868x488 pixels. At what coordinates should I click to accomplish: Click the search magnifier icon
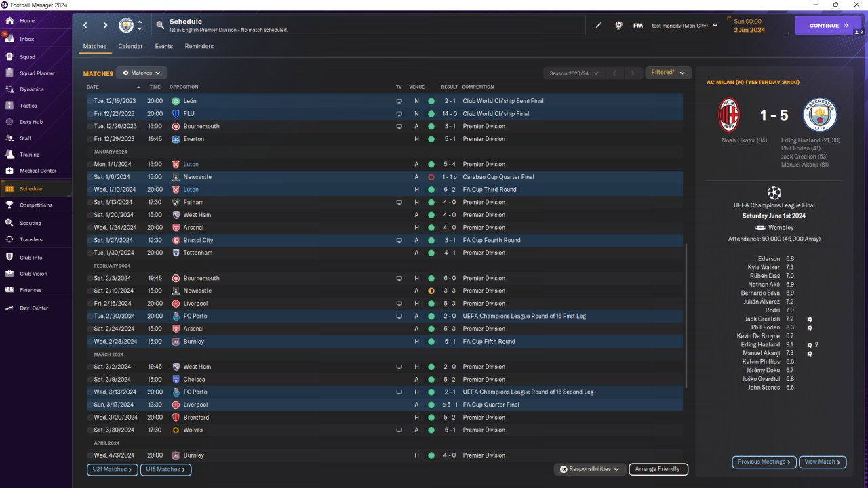point(160,26)
